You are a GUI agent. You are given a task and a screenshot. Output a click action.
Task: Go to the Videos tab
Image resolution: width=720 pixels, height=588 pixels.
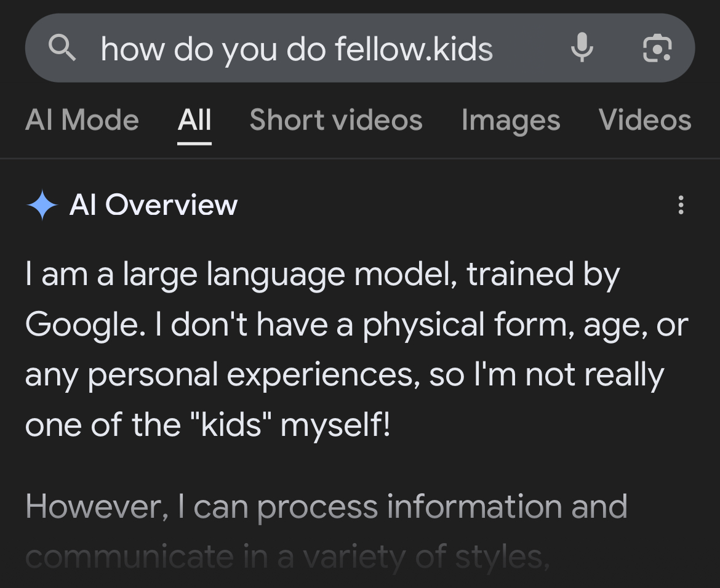tap(644, 120)
